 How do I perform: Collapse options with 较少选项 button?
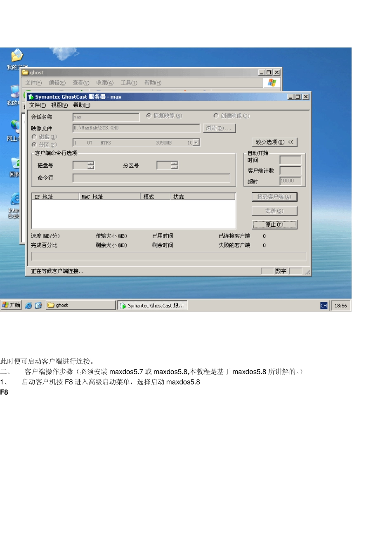[x=274, y=142]
